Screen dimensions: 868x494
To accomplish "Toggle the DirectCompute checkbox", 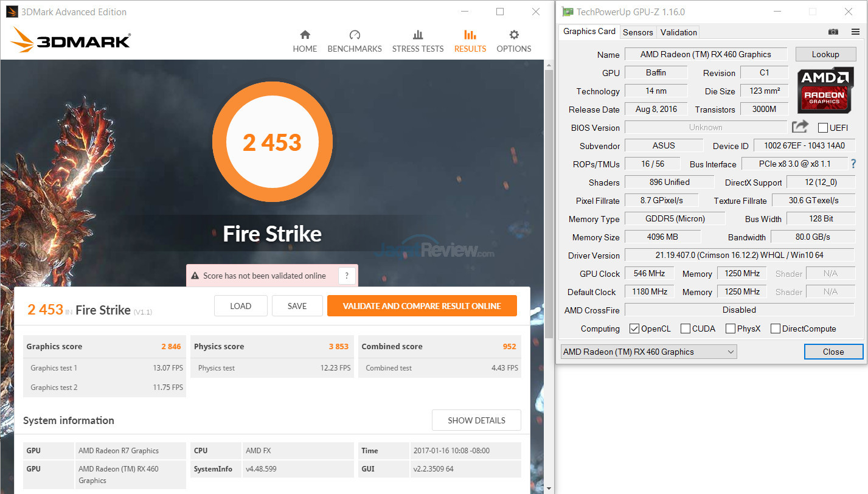I will (776, 329).
